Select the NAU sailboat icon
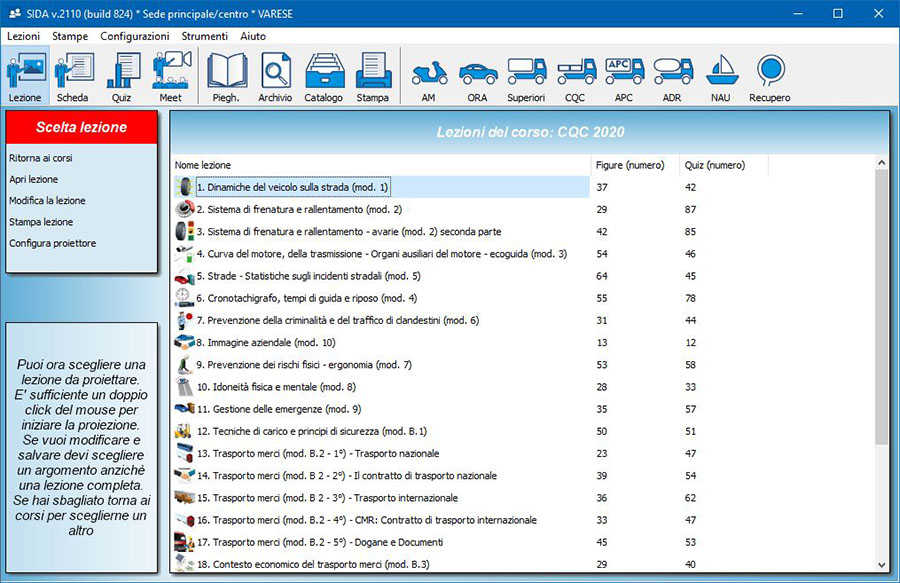Viewport: 900px width, 583px height. pos(721,77)
